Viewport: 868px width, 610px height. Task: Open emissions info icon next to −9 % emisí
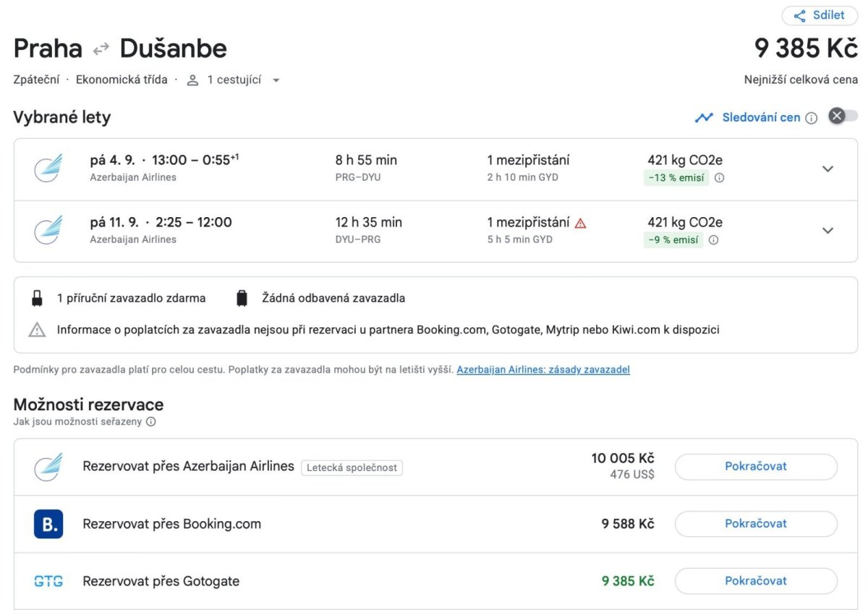713,240
